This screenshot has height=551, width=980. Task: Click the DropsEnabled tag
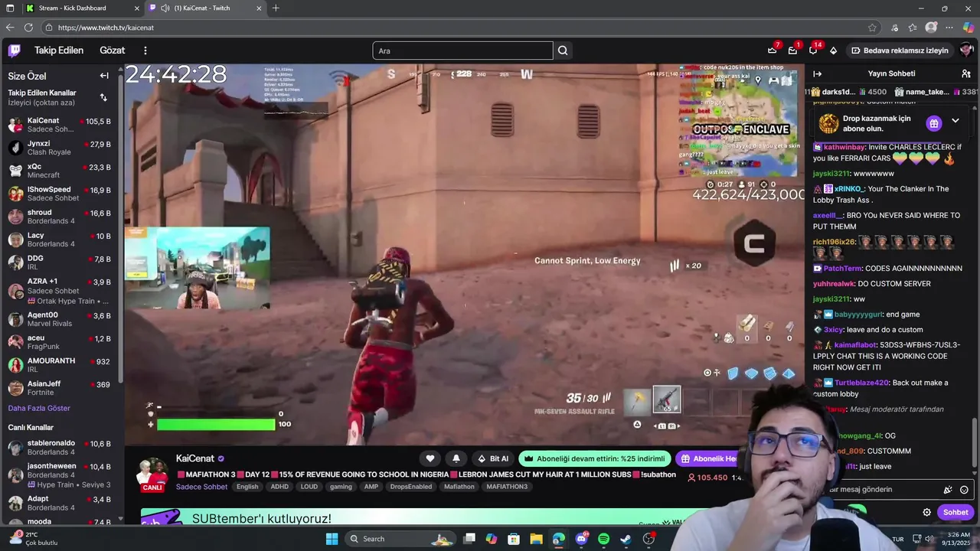click(411, 487)
